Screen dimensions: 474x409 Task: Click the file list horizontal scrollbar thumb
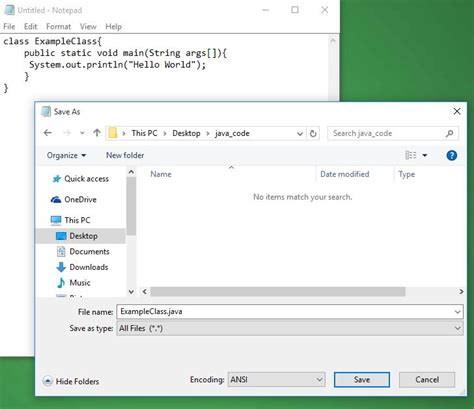point(278,292)
